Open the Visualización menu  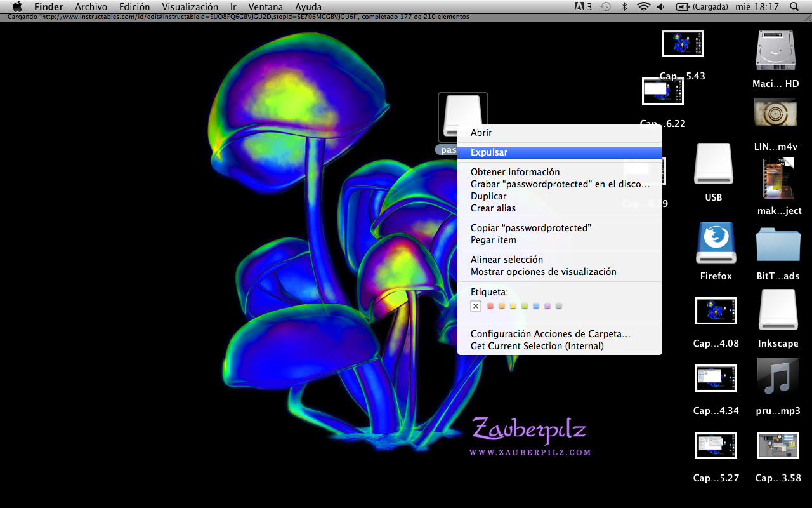tap(190, 6)
